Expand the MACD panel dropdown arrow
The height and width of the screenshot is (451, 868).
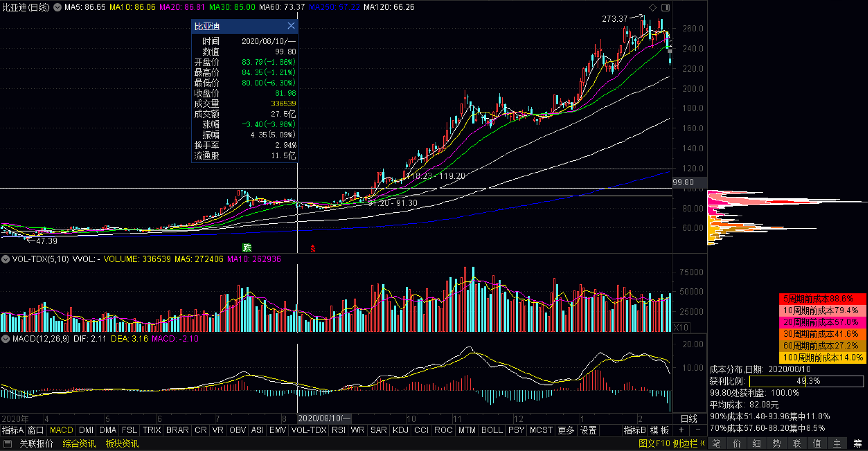(x=6, y=339)
